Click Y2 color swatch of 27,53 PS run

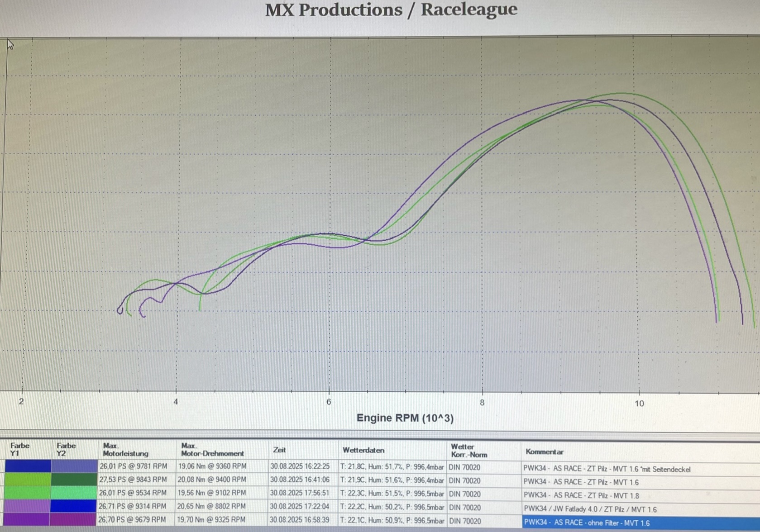pyautogui.click(x=74, y=479)
